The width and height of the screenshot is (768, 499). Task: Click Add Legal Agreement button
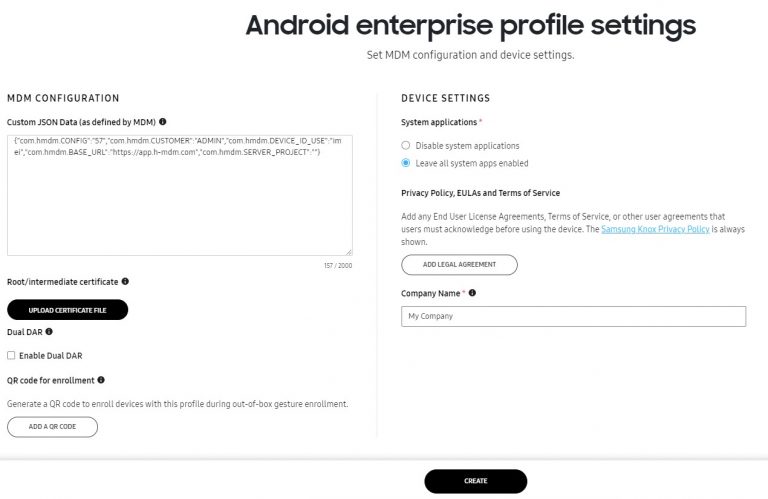click(460, 265)
